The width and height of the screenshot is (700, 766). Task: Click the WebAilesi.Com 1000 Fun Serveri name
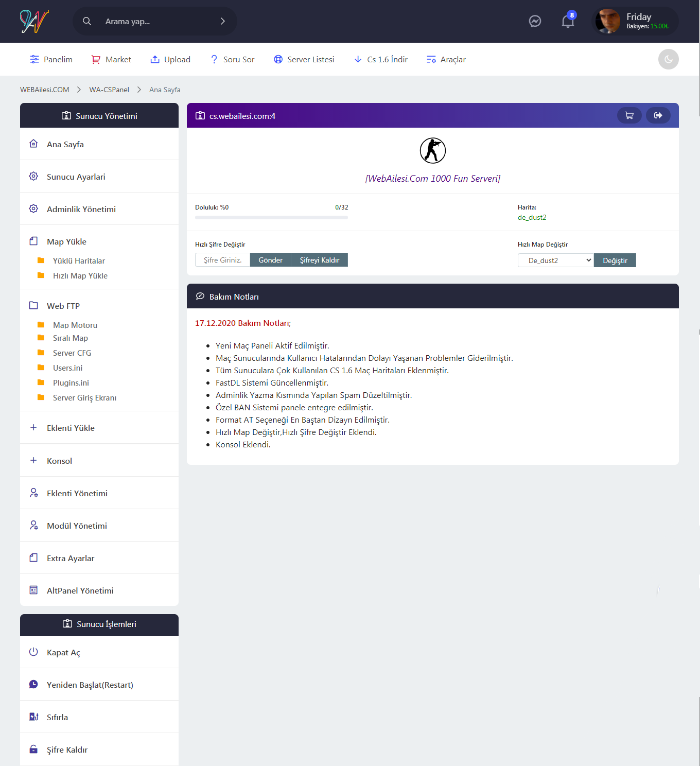pyautogui.click(x=433, y=178)
